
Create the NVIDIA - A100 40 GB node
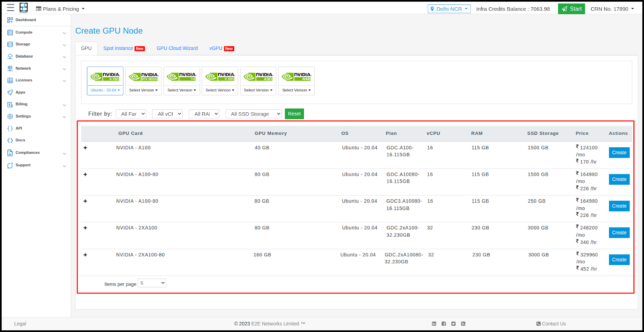point(619,153)
